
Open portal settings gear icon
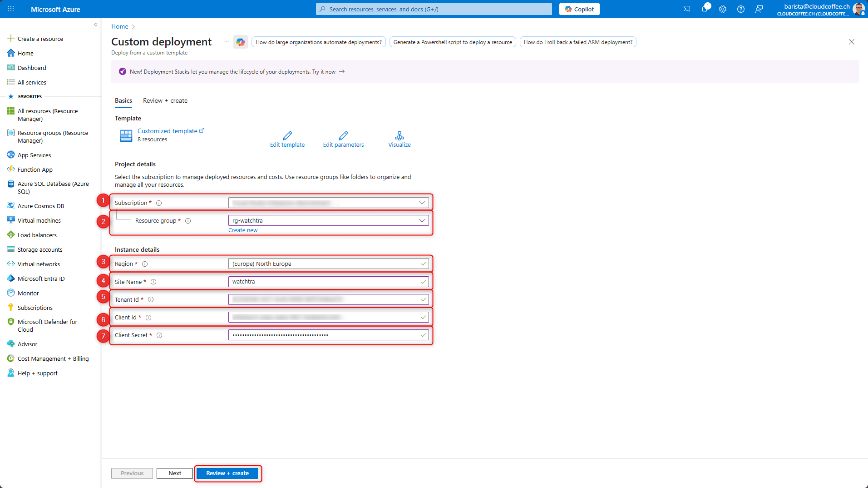(x=723, y=9)
